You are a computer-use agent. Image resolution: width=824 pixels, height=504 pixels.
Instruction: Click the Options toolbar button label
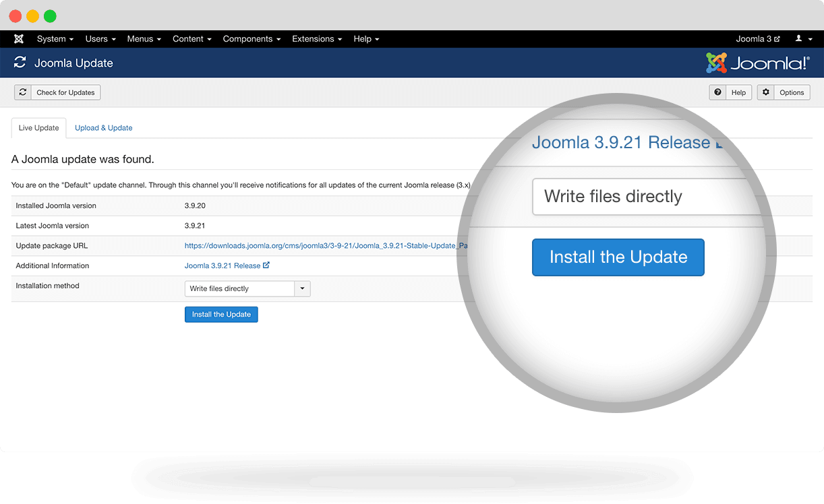click(x=792, y=92)
